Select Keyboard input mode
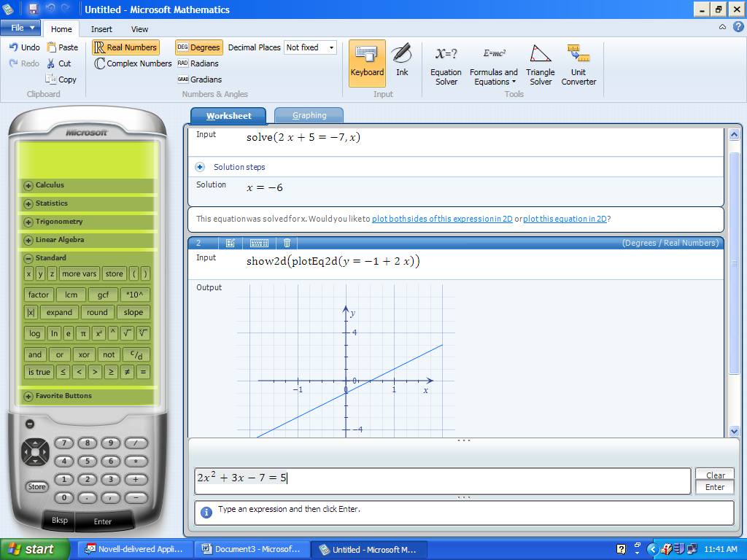 367,63
